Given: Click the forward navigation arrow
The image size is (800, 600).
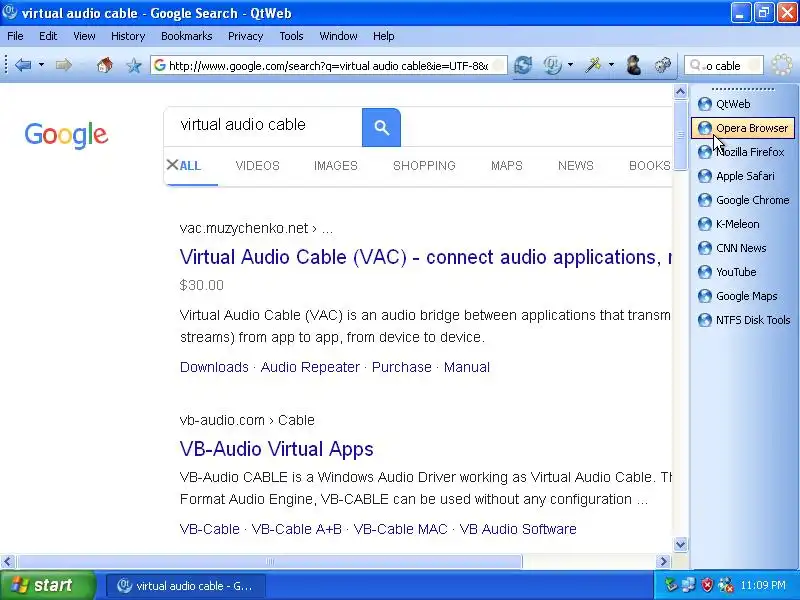Looking at the screenshot, I should [x=64, y=65].
